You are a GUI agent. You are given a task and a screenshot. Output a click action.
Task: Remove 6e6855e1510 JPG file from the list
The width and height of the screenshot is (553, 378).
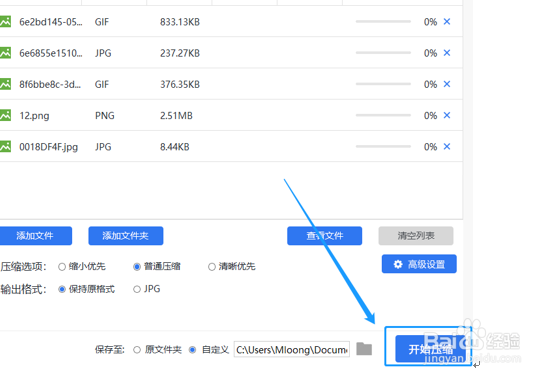(x=447, y=53)
